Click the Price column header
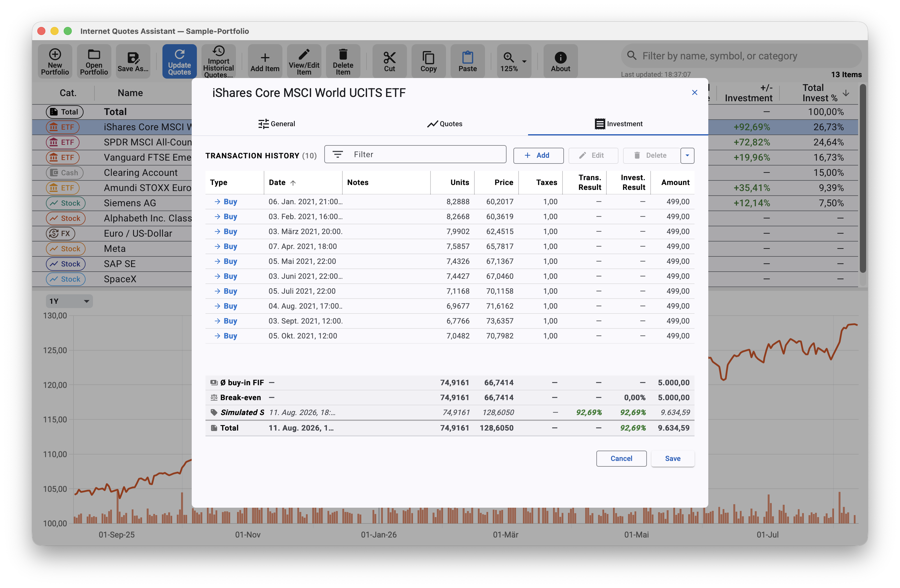 point(496,182)
